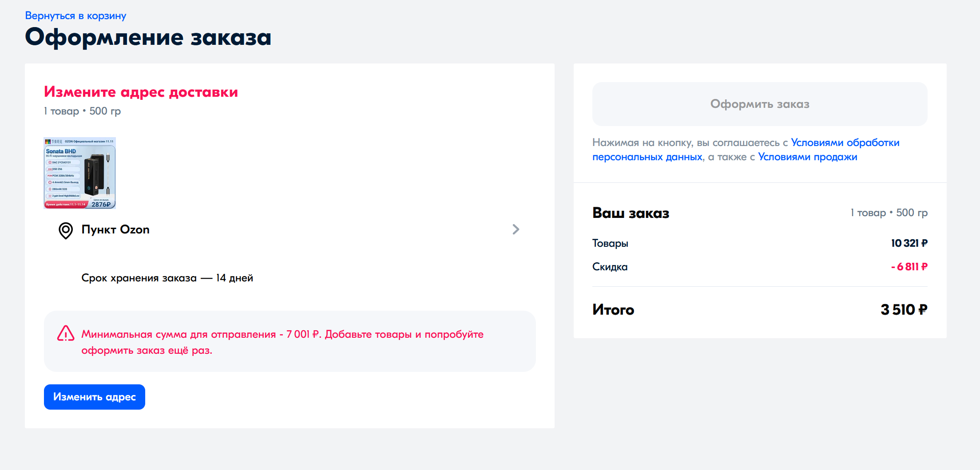Click the discount value '- 6 811 ₽'
The image size is (980, 470).
(909, 267)
